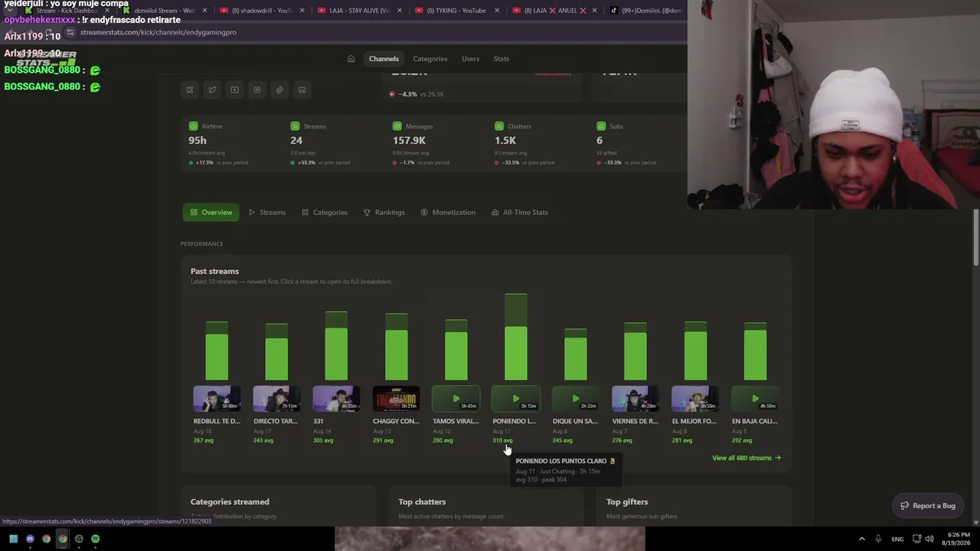The height and width of the screenshot is (551, 980).
Task: Go to the site home icon
Action: click(351, 59)
